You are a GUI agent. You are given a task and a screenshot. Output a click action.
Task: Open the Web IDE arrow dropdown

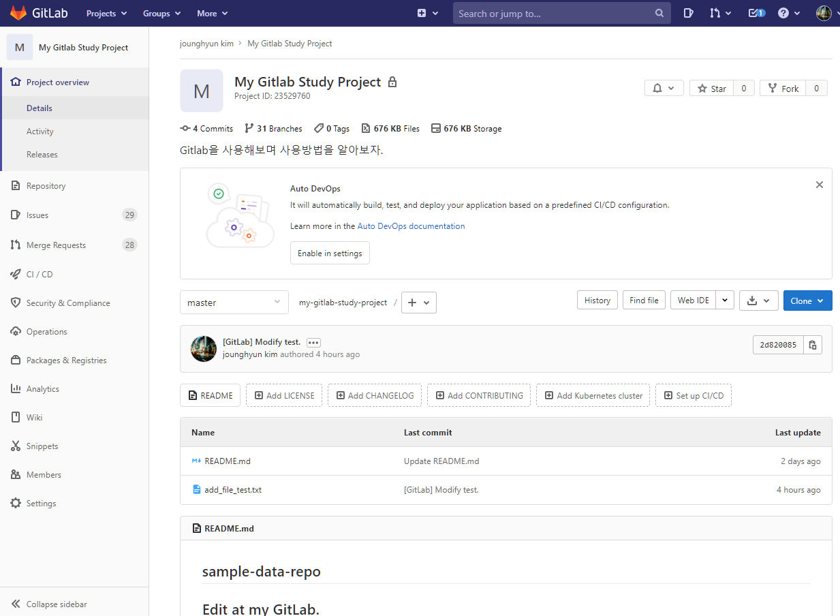point(726,300)
